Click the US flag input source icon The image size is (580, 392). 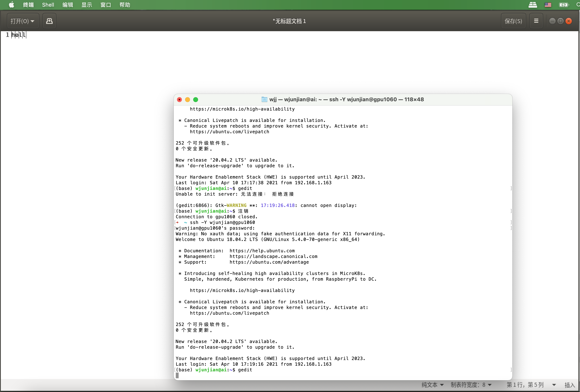tap(548, 5)
